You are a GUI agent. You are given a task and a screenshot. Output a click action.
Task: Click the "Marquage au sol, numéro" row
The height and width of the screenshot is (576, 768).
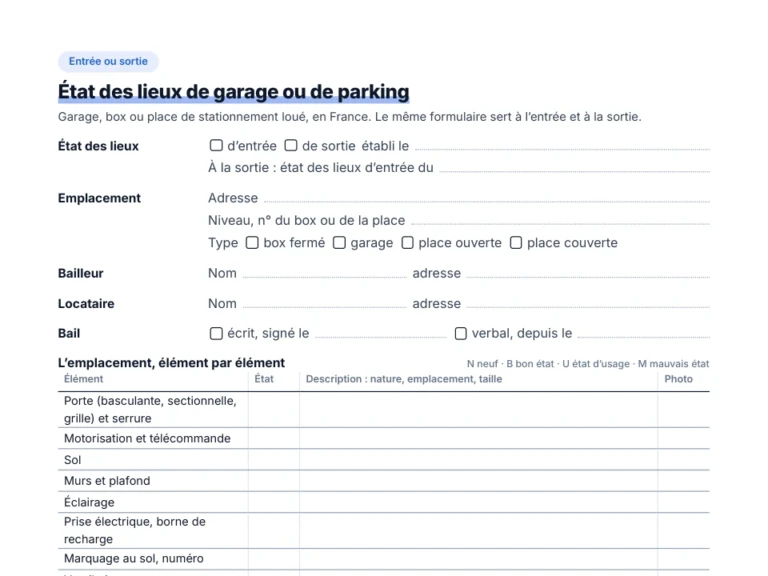[x=384, y=559]
